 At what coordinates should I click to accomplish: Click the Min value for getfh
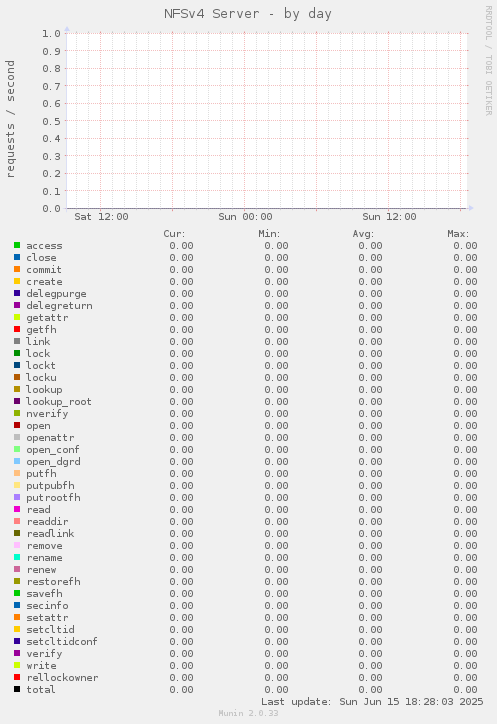point(276,330)
